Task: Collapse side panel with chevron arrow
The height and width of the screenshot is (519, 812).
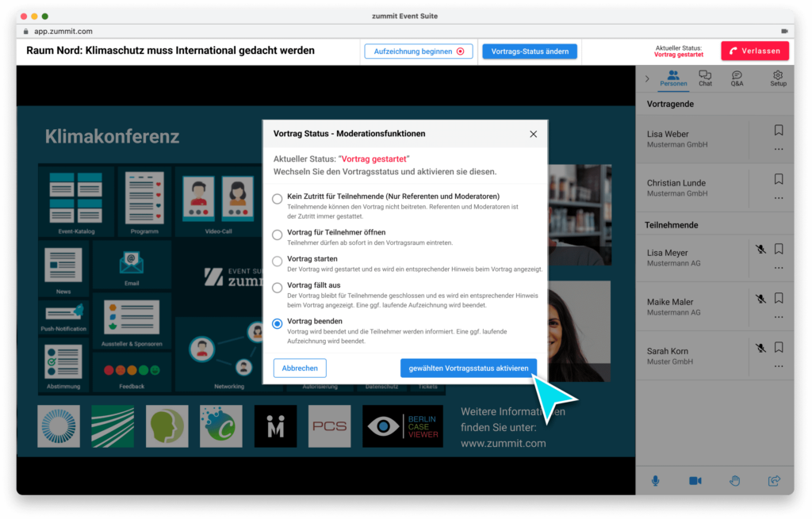Action: pyautogui.click(x=647, y=78)
